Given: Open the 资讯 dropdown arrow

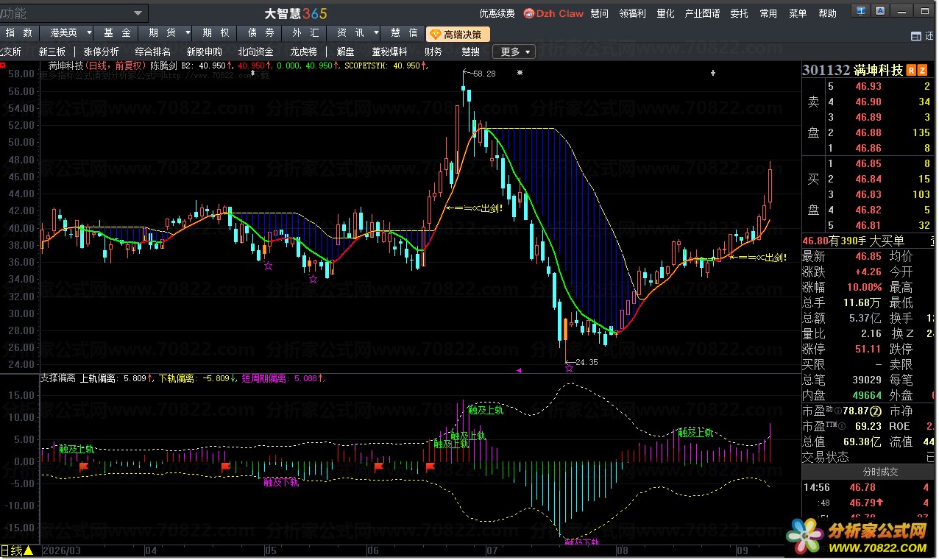Looking at the screenshot, I should tap(376, 33).
